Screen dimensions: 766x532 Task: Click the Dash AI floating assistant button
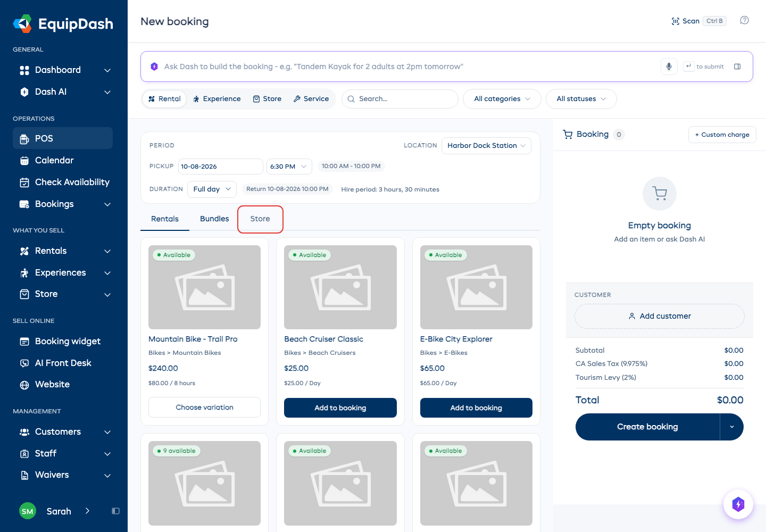(x=738, y=504)
